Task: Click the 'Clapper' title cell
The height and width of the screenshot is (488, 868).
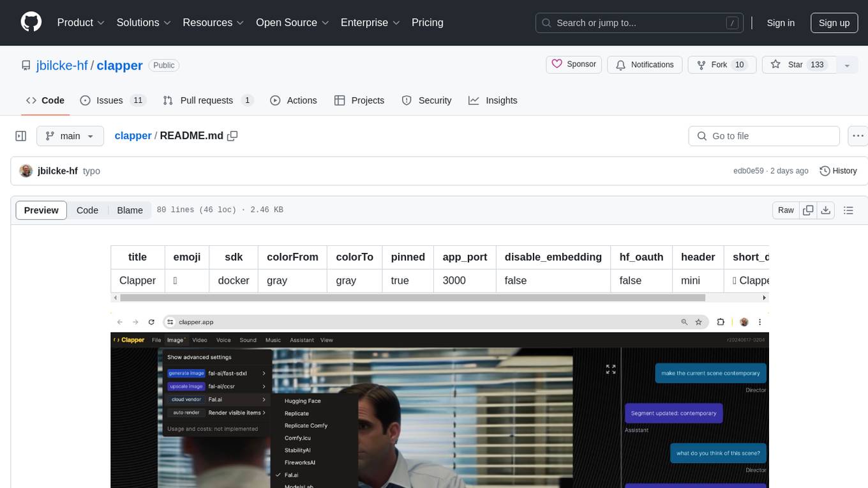Action: tap(137, 280)
